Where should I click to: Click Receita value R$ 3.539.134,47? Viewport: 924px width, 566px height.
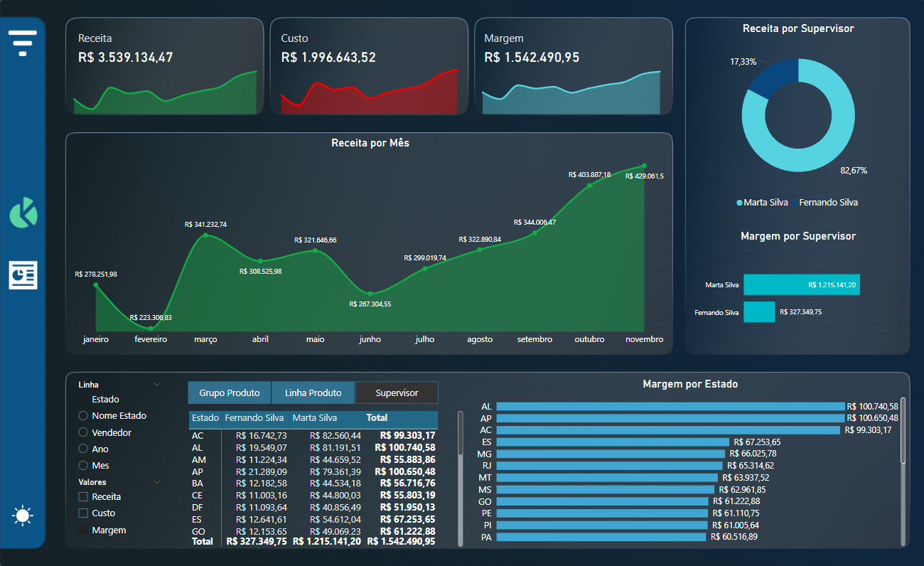pyautogui.click(x=126, y=58)
